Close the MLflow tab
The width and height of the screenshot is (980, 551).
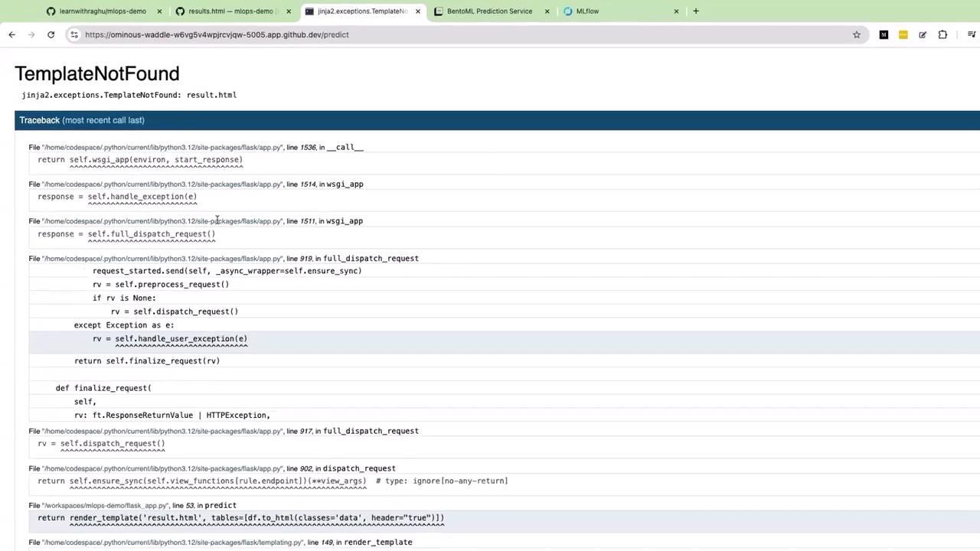(x=676, y=11)
